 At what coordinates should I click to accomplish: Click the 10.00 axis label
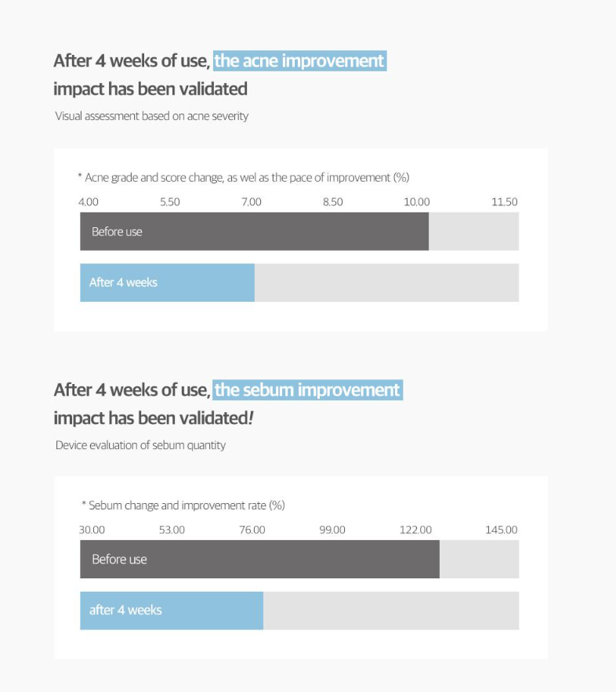click(417, 202)
